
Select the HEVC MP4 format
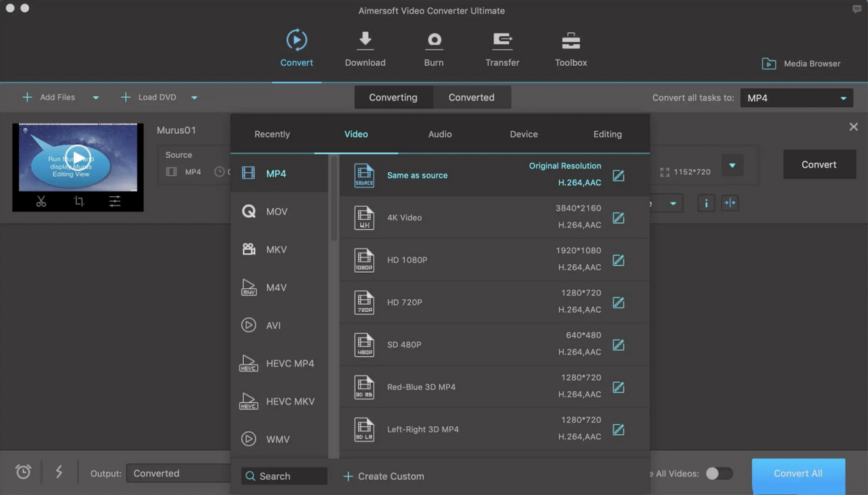(280, 363)
